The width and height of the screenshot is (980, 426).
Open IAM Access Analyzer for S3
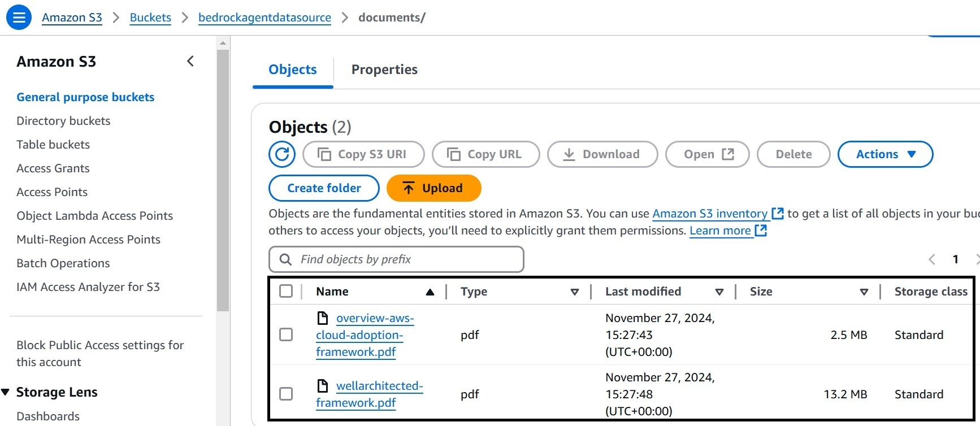pos(88,287)
